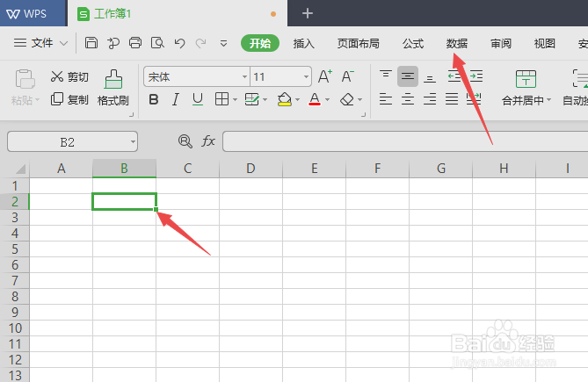Screen dimensions: 588x382
Task: Open quick access toolbar customize arrow
Action: click(223, 43)
